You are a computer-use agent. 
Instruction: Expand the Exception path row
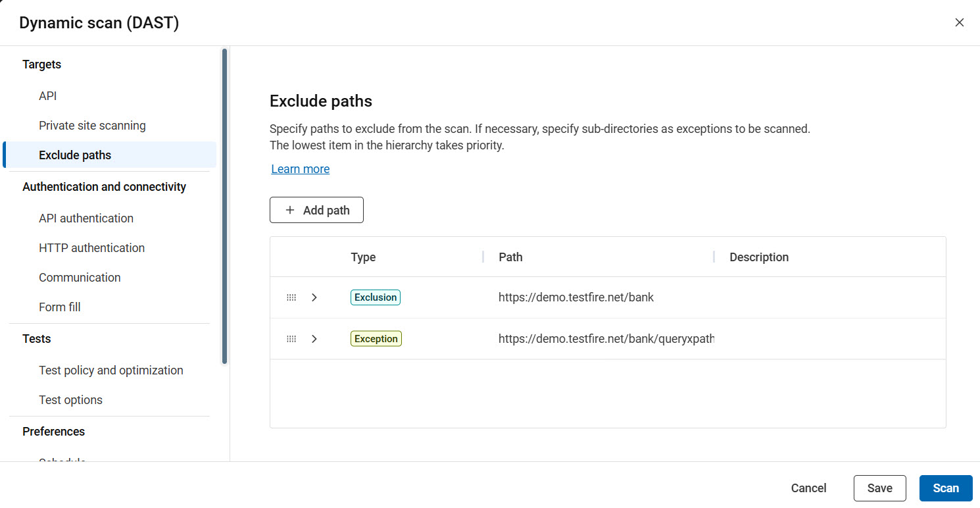point(314,339)
